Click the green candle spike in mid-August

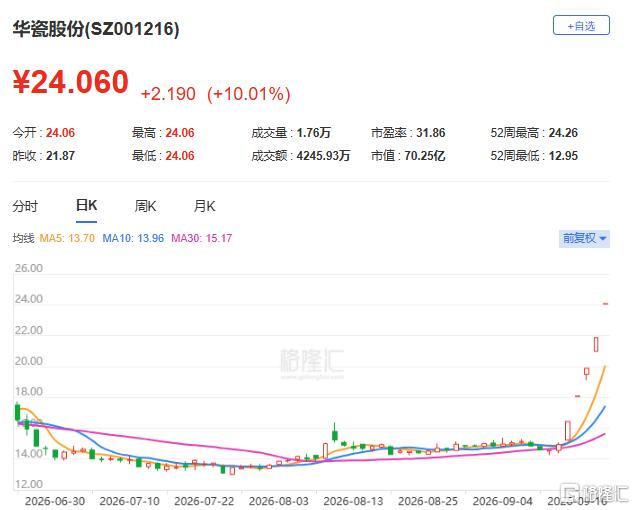(335, 433)
